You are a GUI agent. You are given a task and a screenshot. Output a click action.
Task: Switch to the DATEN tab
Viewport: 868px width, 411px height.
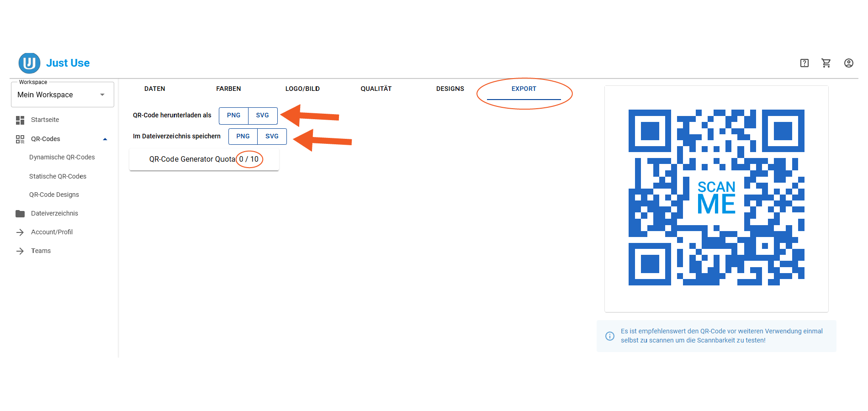155,89
